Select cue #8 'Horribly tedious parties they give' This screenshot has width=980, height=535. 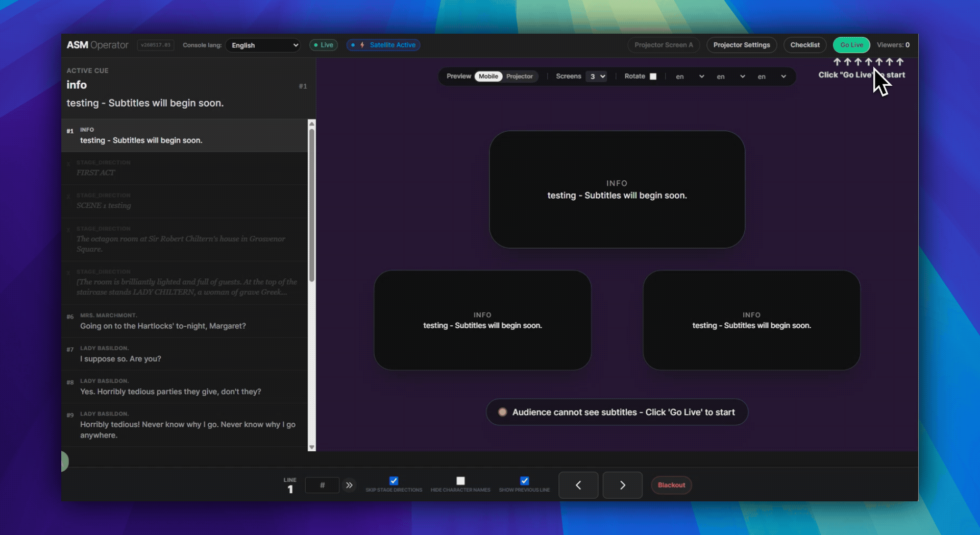coord(184,387)
